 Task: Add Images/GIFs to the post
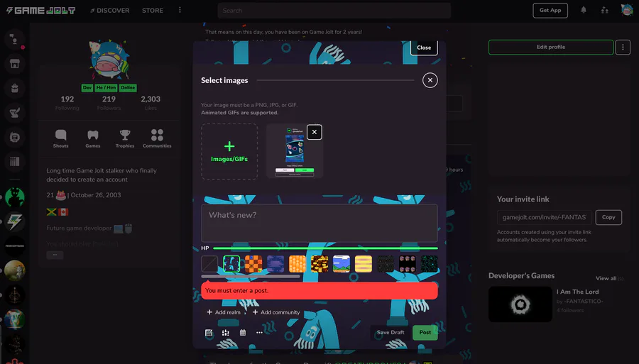[229, 151]
